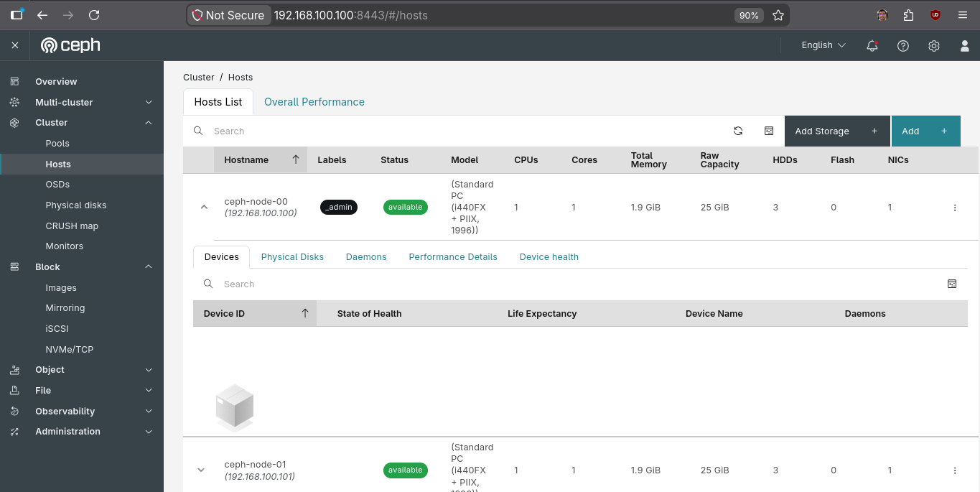The image size is (980, 492).
Task: Select the Devices tab
Action: (x=222, y=256)
